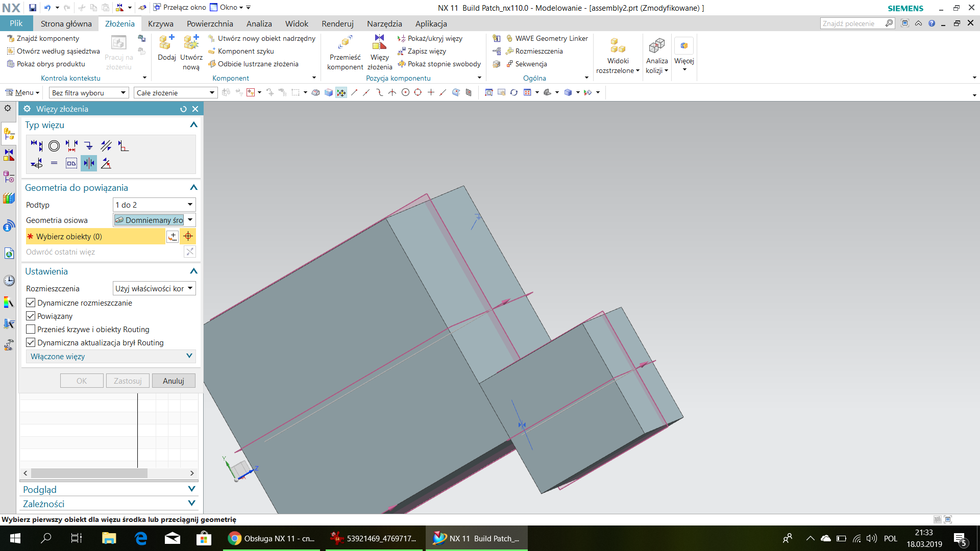This screenshot has height=551, width=980.
Task: Select the Fix constraint type
Action: pos(89,146)
